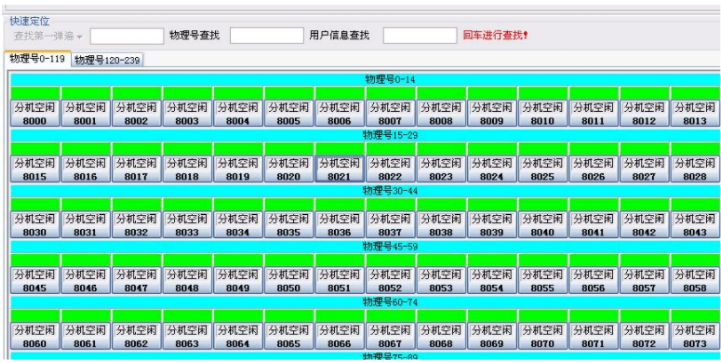This screenshot has height=363, width=721.
Task: Choose extension 8035 button
Action: [289, 225]
